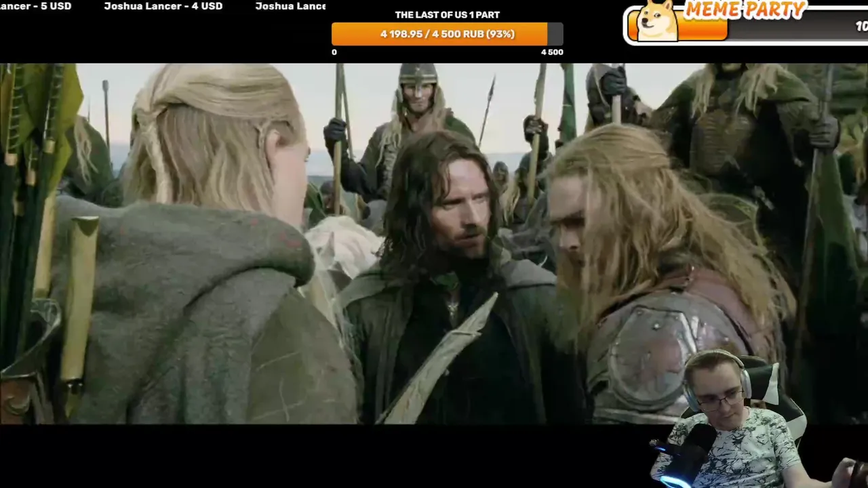868x488 pixels.
Task: Click the main movie video frame
Action: tap(434, 244)
